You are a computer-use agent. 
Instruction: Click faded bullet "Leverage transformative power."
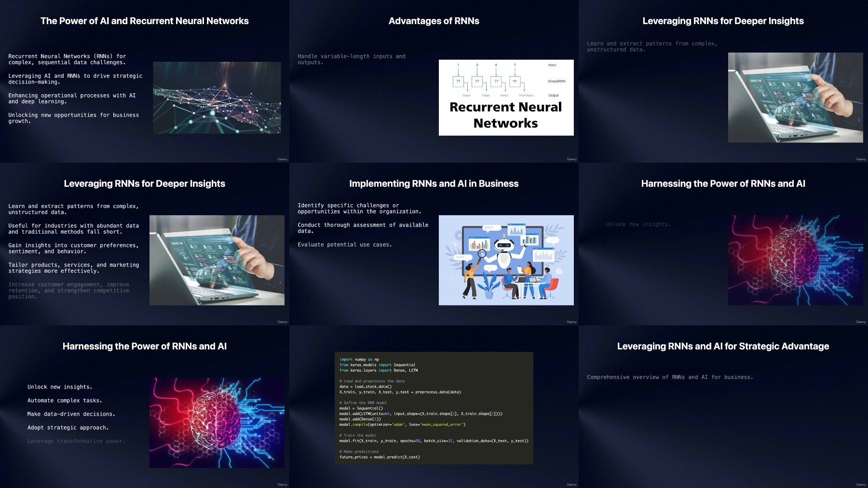tap(76, 441)
